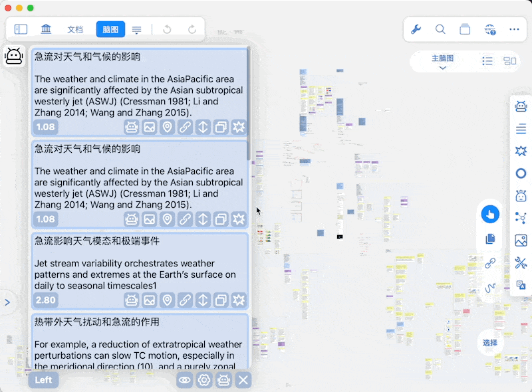Switch to frame layout icon near 主脑图
The height and width of the screenshot is (392, 532).
tap(509, 61)
